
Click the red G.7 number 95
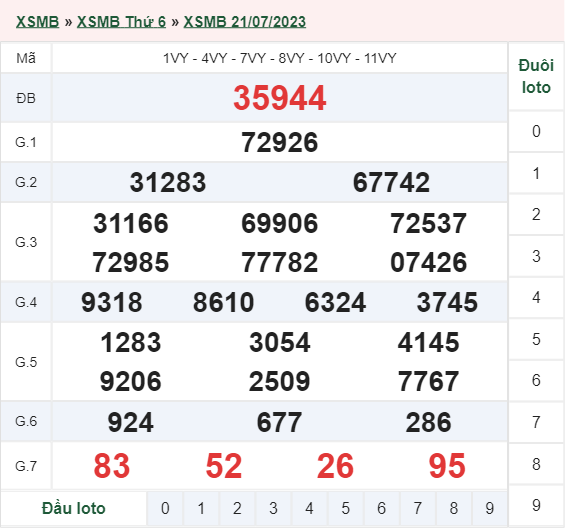coord(447,466)
